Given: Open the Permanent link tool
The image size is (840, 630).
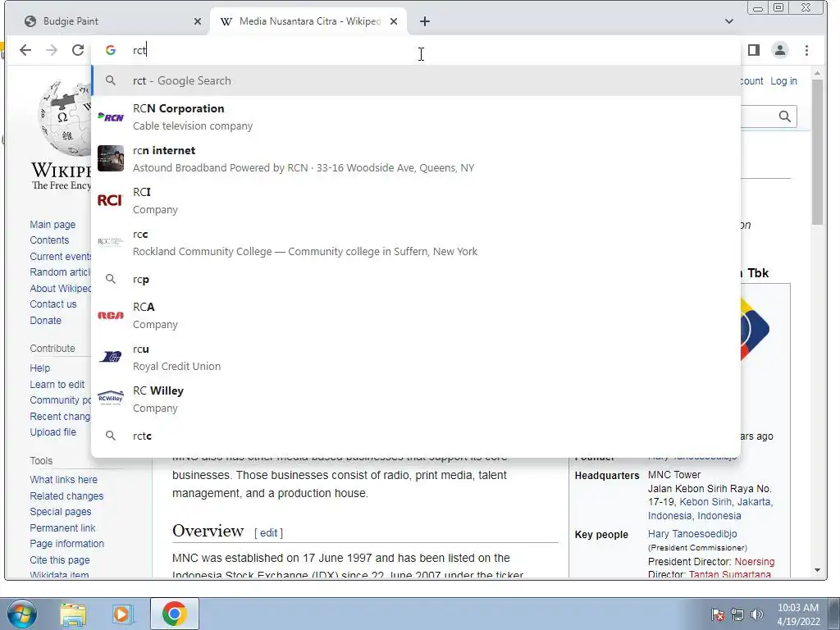Looking at the screenshot, I should (62, 527).
